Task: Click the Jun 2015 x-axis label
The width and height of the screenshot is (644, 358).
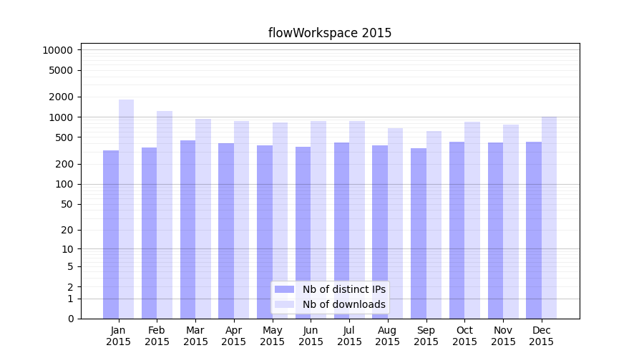Action: point(311,336)
